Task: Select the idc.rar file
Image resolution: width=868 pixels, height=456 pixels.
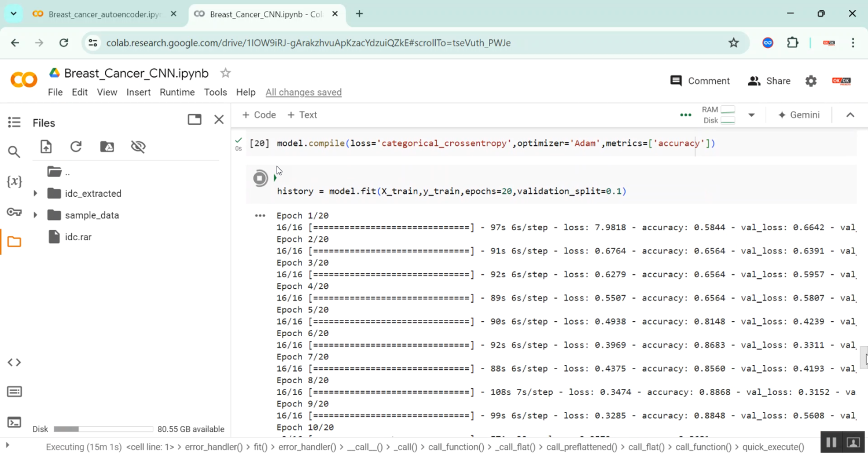Action: click(x=78, y=237)
